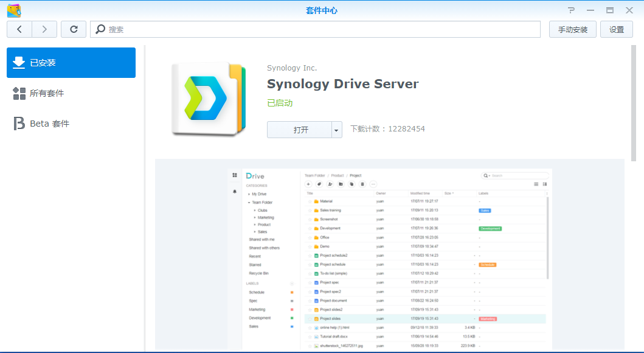Click the Synology Drive Server package icon
This screenshot has width=644, height=353.
point(208,98)
